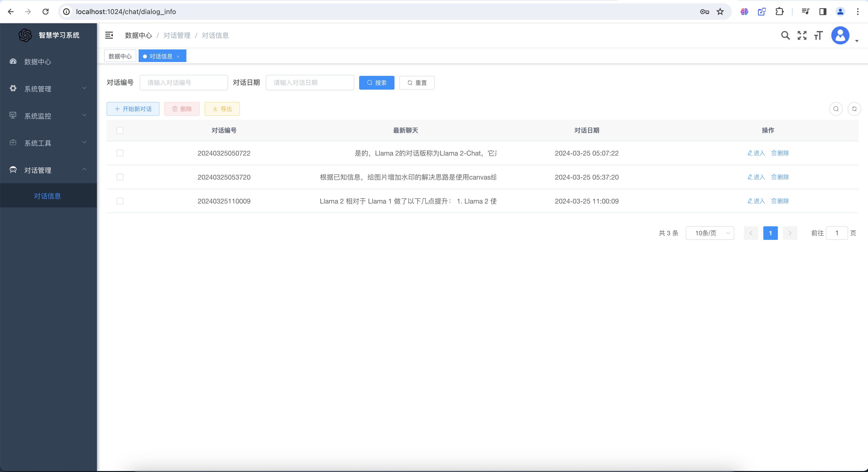Screen dimensions: 868x472
Task: Open the 10条/页 page size dropdown
Action: (x=710, y=233)
